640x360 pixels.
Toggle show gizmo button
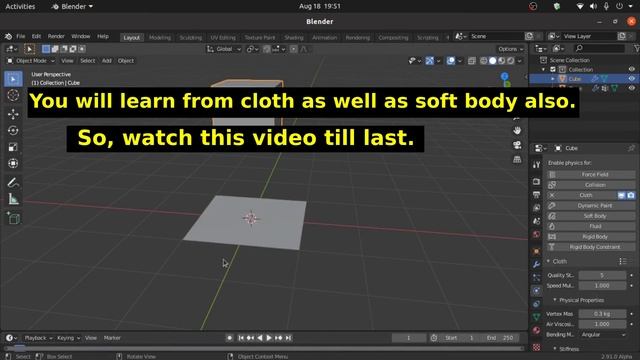(429, 61)
